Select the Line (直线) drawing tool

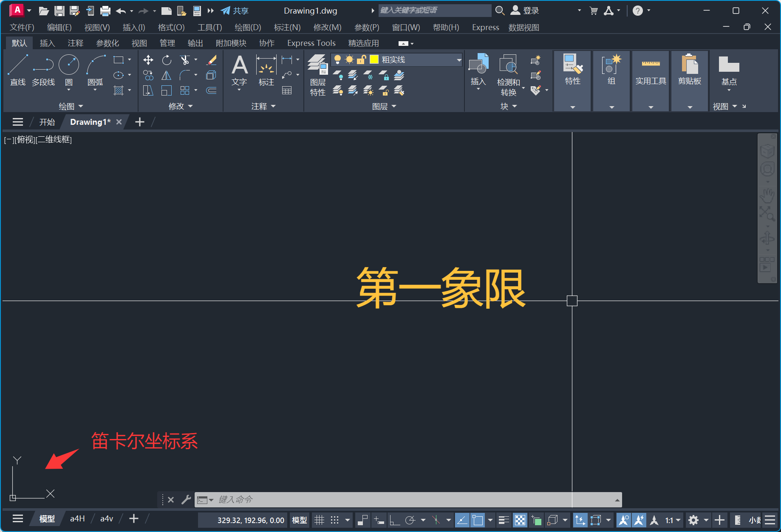pyautogui.click(x=18, y=70)
